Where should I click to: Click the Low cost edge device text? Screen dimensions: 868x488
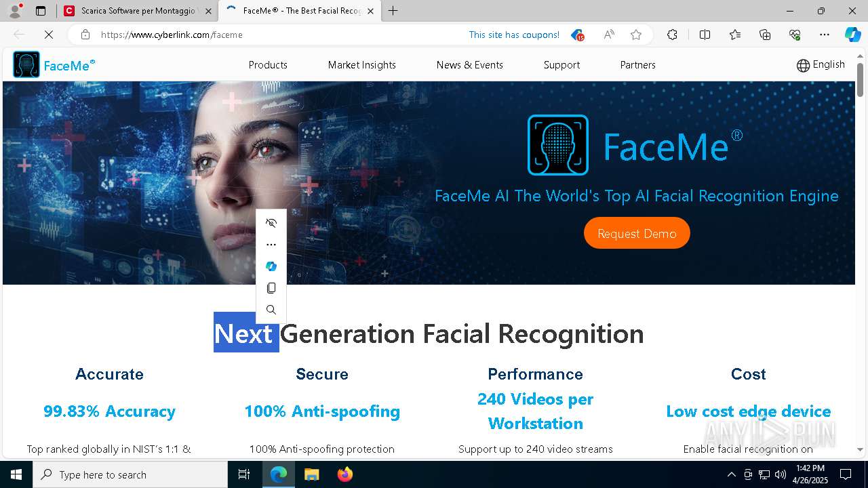tap(748, 411)
